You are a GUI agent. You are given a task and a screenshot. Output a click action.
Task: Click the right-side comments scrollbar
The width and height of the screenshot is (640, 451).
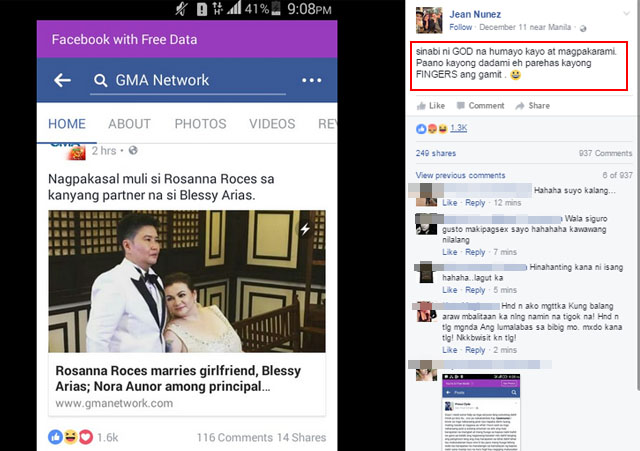(638, 196)
